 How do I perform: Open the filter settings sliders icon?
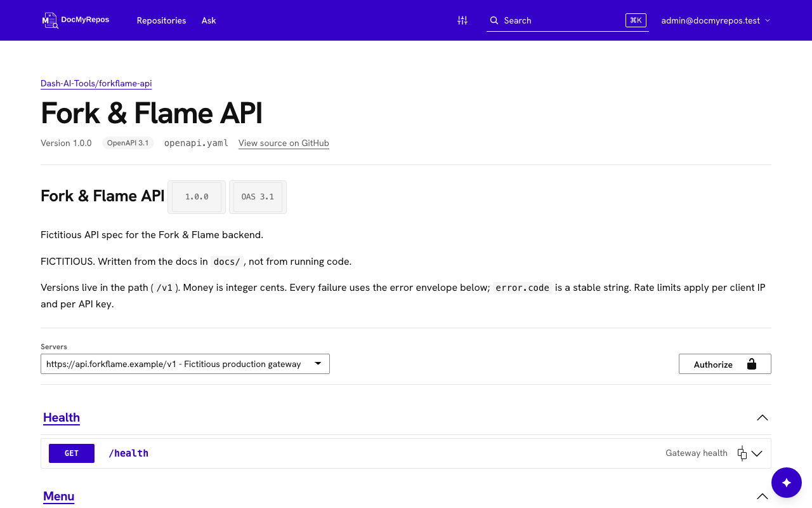tap(462, 20)
